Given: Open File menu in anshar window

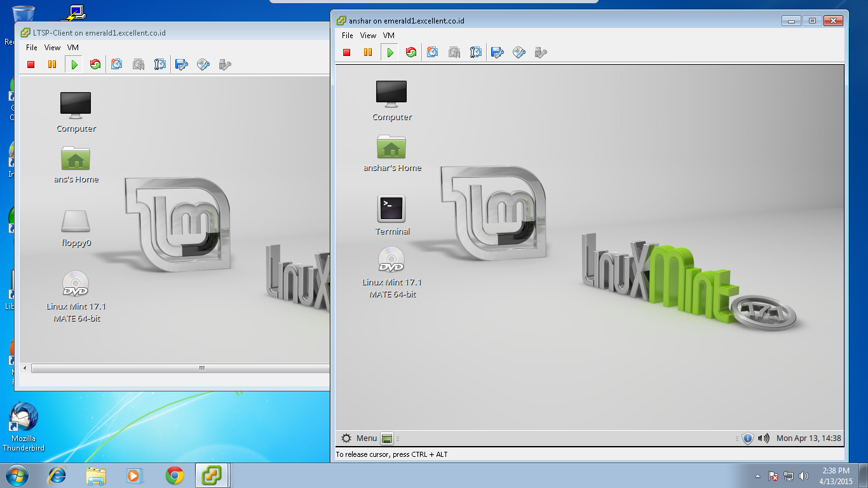Looking at the screenshot, I should 347,36.
